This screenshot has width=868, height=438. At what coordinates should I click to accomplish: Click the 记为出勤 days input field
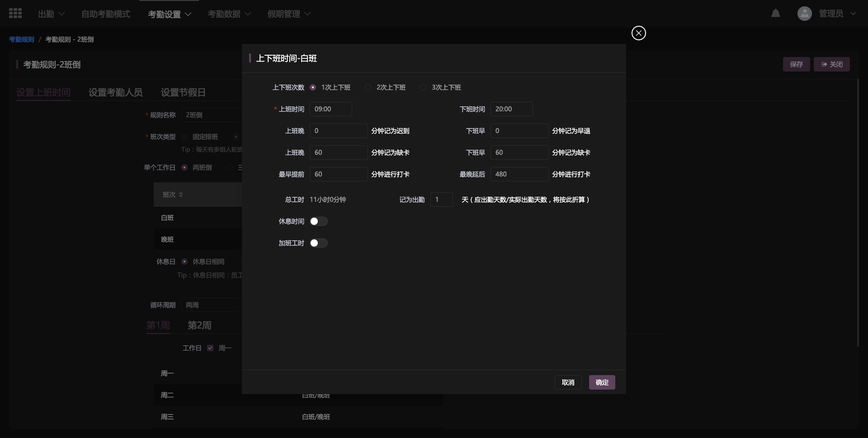[441, 200]
